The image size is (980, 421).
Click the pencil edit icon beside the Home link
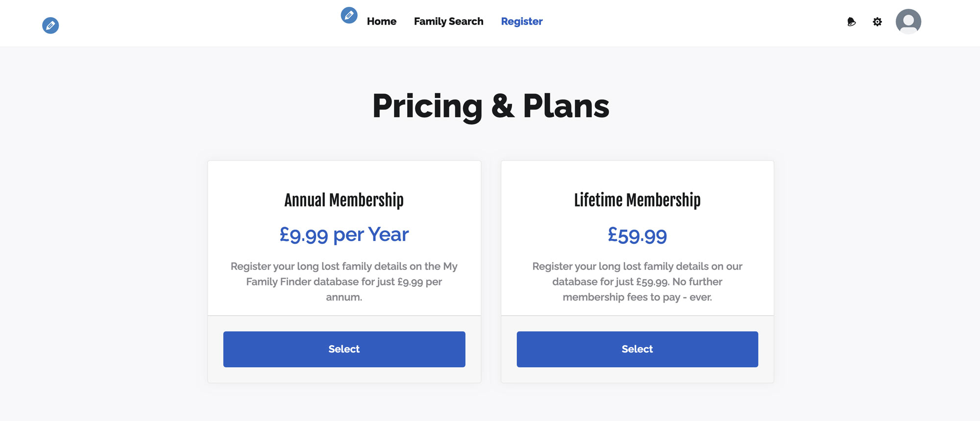(x=349, y=15)
